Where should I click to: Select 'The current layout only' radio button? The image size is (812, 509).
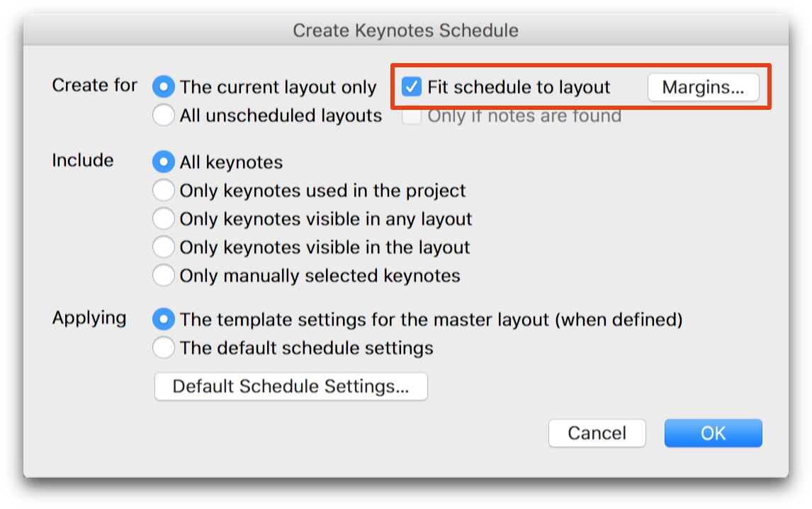(164, 87)
